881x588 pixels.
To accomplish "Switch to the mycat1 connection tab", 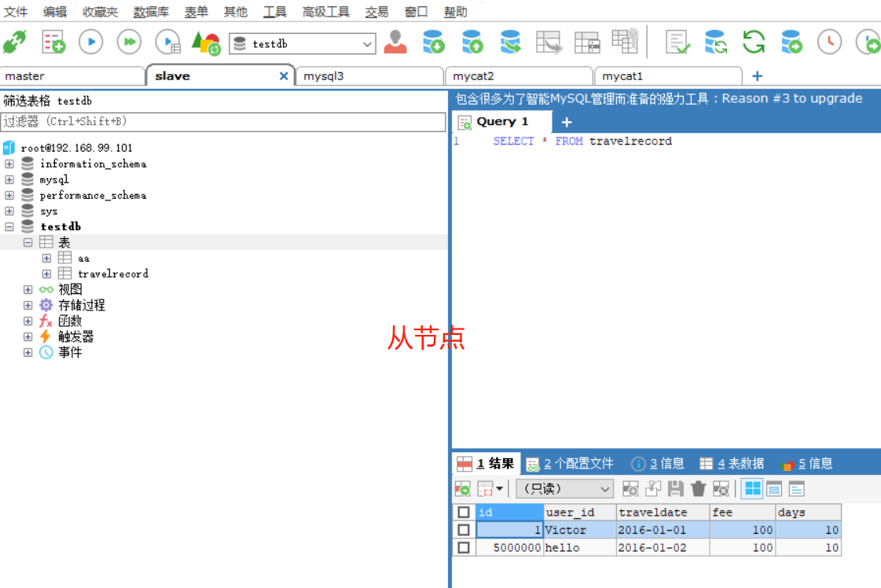I will pyautogui.click(x=668, y=76).
